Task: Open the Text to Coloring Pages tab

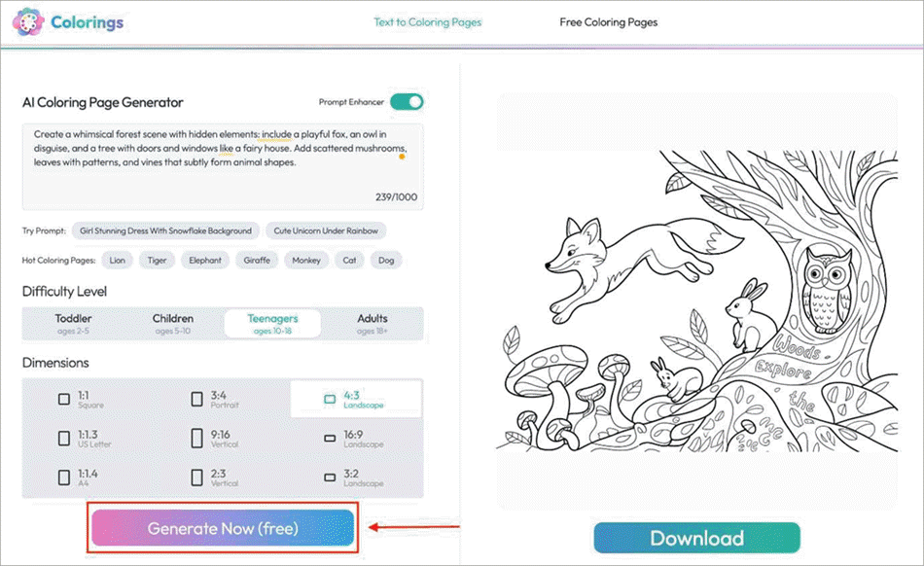Action: pyautogui.click(x=427, y=22)
